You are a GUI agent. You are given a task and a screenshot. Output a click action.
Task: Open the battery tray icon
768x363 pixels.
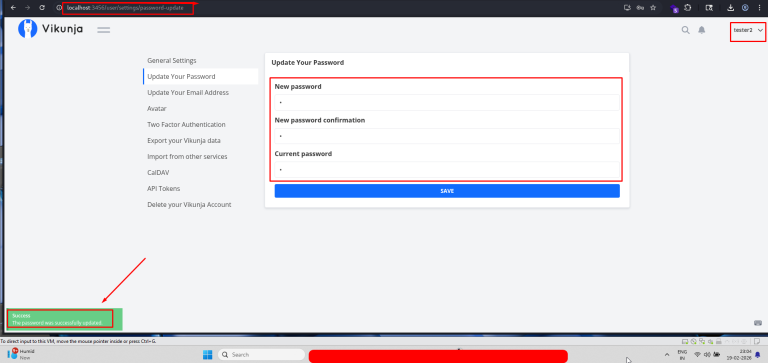pos(717,355)
